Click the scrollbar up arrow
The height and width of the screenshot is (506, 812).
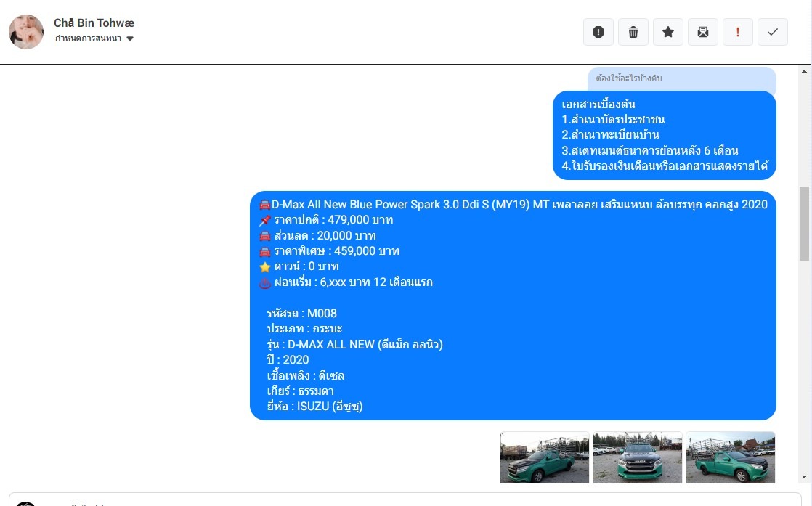pyautogui.click(x=804, y=71)
